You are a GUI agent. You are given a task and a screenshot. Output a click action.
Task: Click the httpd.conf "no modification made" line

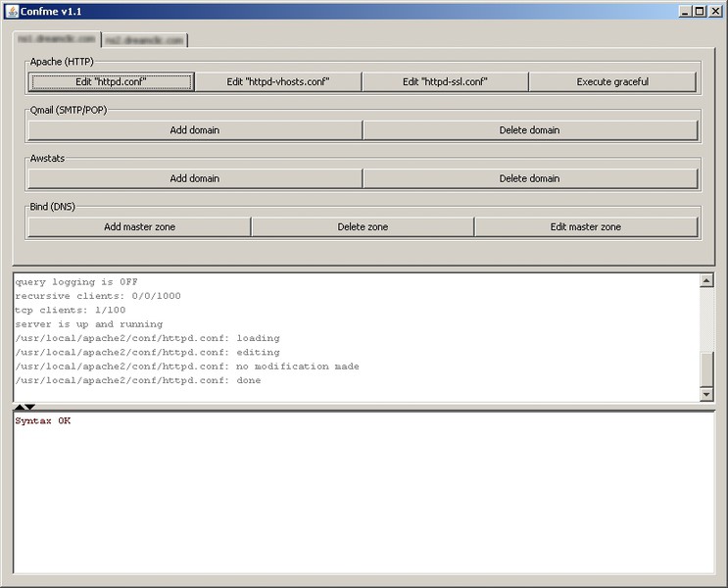(x=186, y=367)
